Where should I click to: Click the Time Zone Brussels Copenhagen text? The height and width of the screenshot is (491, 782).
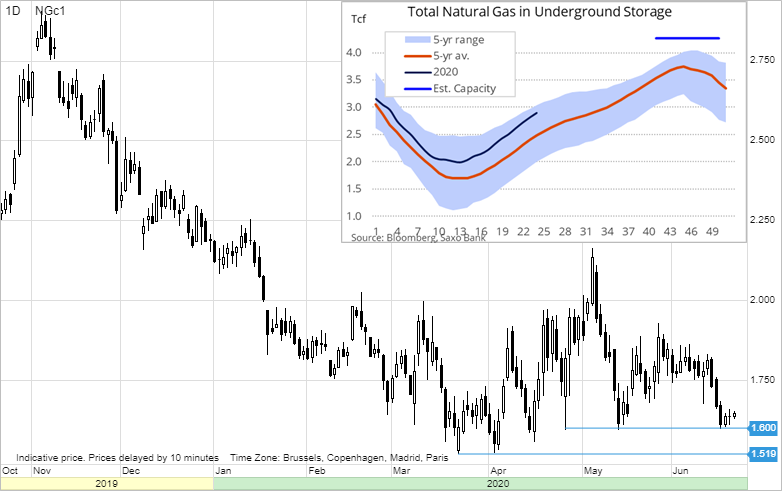(339, 457)
